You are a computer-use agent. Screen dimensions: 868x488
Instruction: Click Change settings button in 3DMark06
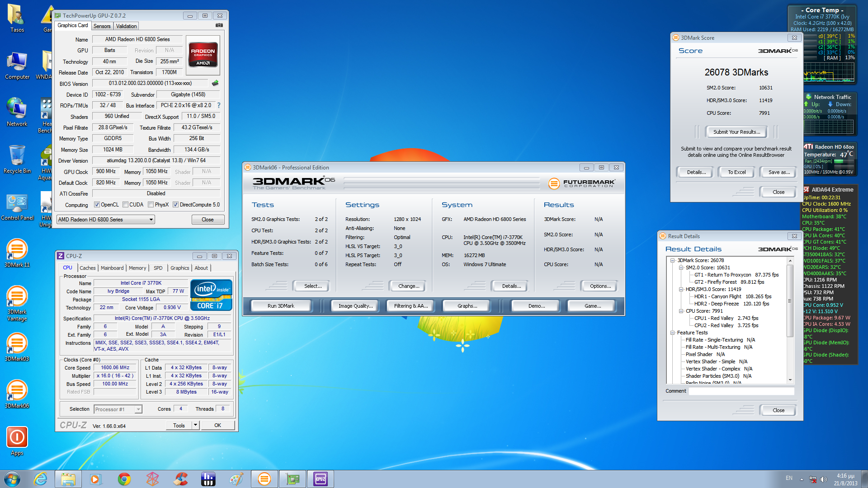409,286
